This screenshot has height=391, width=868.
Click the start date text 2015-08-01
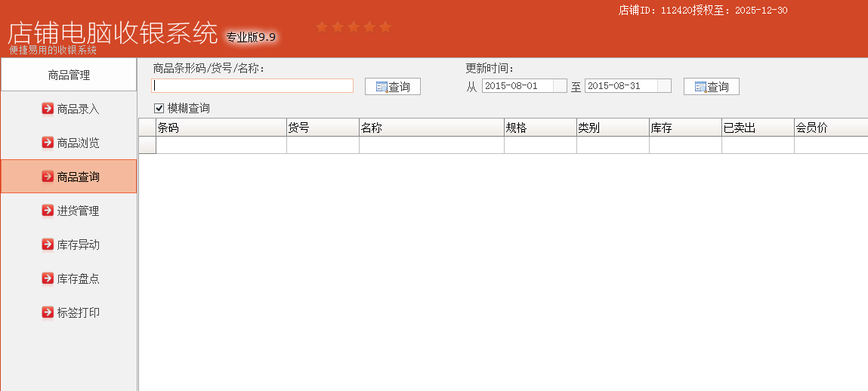[x=511, y=86]
